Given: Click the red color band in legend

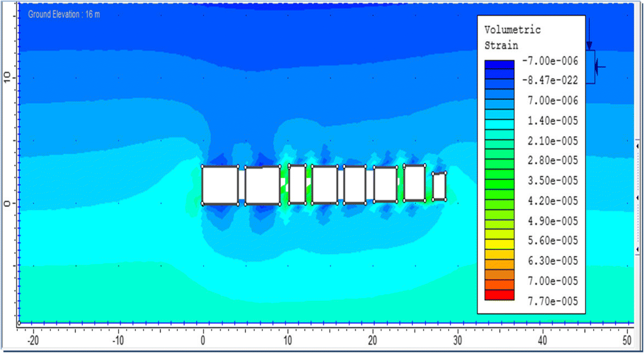Looking at the screenshot, I should coord(499,295).
